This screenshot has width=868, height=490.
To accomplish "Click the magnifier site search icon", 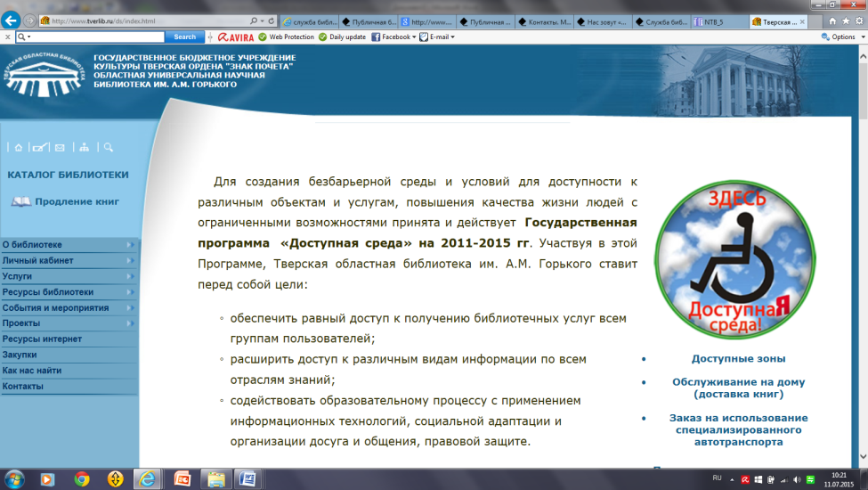I will 108,147.
